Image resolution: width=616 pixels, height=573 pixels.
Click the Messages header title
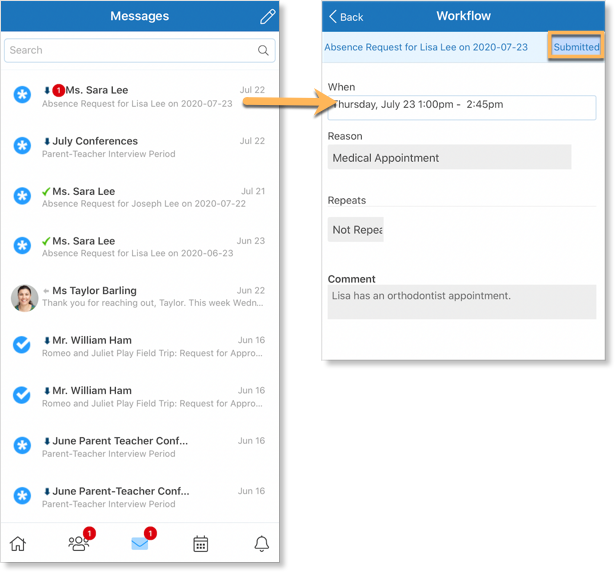139,16
